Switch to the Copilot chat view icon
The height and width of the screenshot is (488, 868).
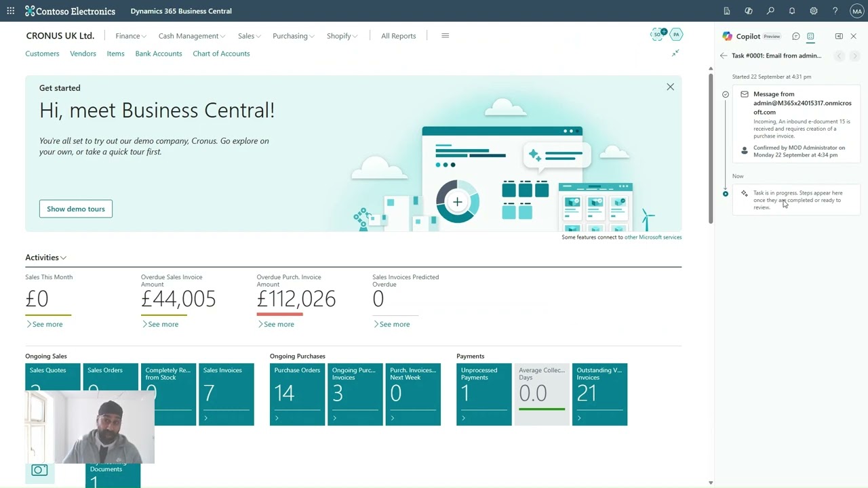pyautogui.click(x=796, y=36)
